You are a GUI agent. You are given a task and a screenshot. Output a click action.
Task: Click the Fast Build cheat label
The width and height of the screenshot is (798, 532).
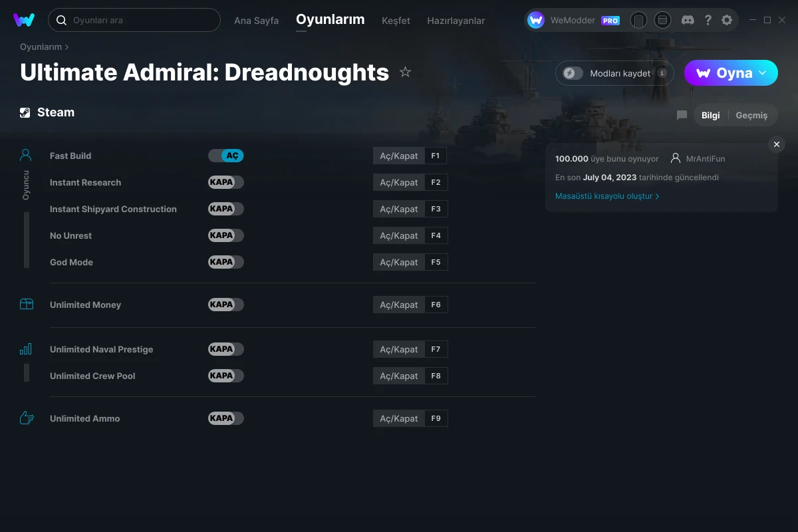point(70,156)
